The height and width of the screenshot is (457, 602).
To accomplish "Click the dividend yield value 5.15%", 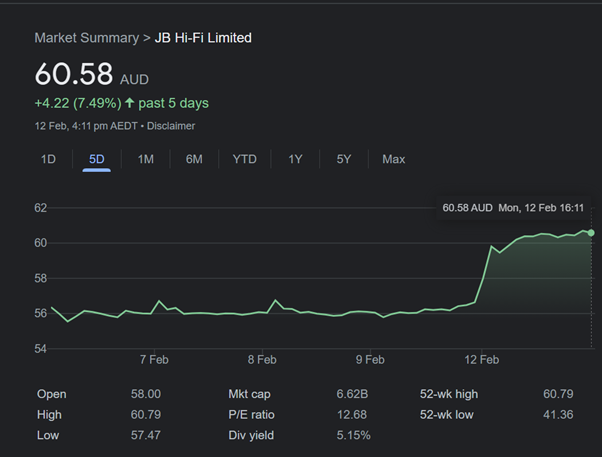I will (x=353, y=435).
